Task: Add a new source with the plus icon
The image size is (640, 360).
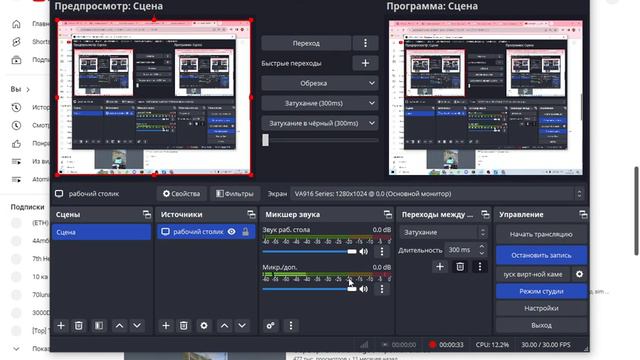Action: (x=166, y=326)
